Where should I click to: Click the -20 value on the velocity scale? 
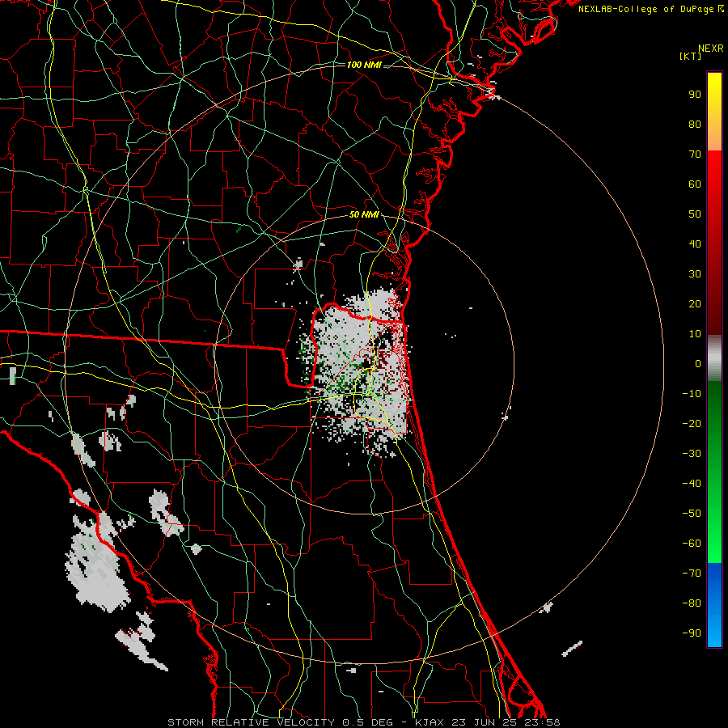click(692, 423)
